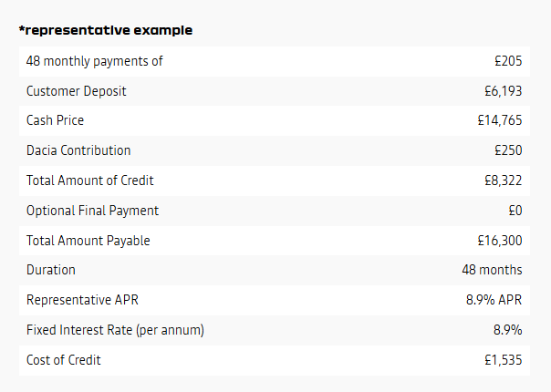
Task: Click the 8.9% APR value
Action: point(494,300)
